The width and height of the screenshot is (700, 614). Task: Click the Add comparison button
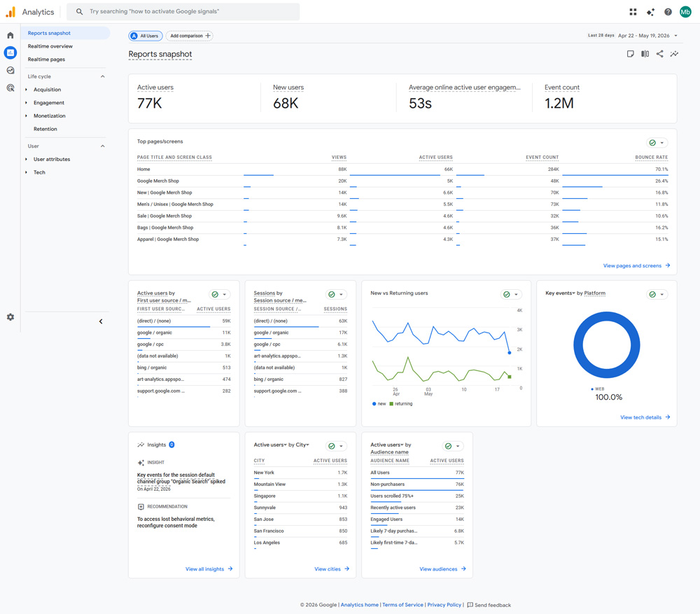click(x=189, y=36)
